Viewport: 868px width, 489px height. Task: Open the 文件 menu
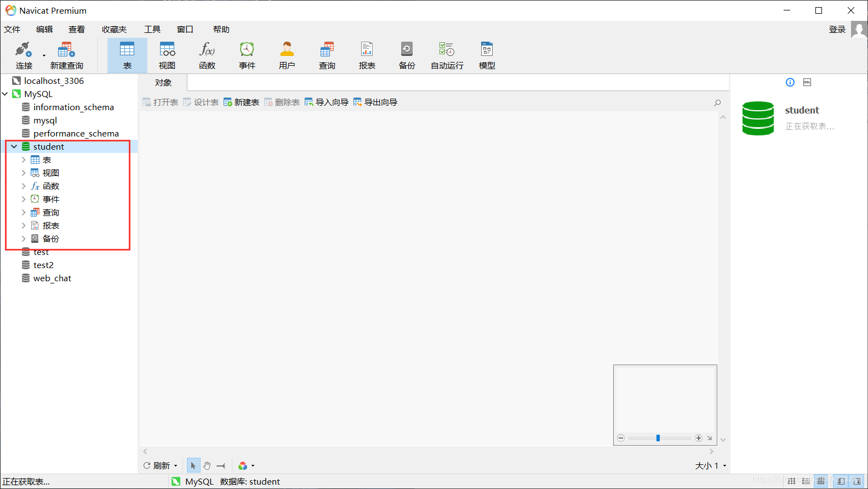pos(12,30)
